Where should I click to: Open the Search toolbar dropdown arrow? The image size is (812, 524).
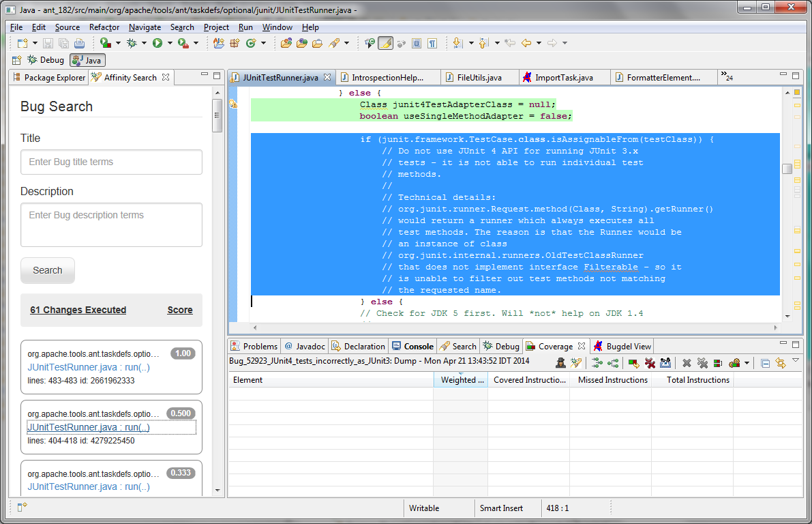346,43
